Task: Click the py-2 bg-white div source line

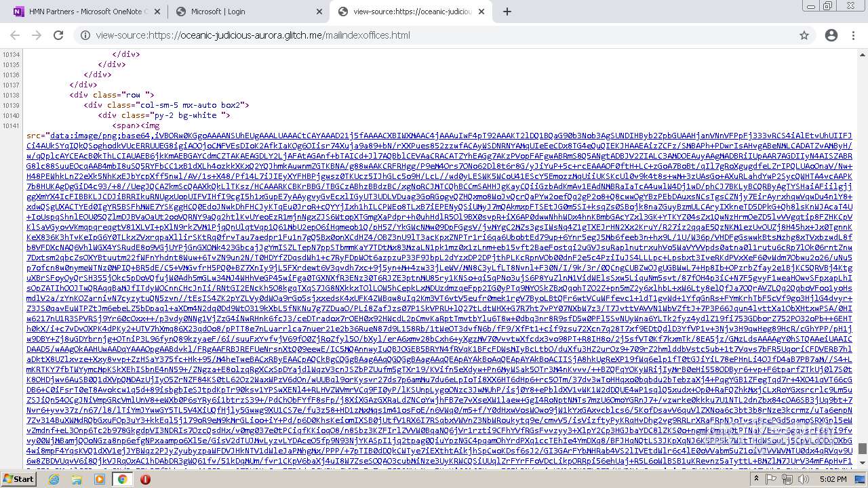Action: [x=163, y=115]
